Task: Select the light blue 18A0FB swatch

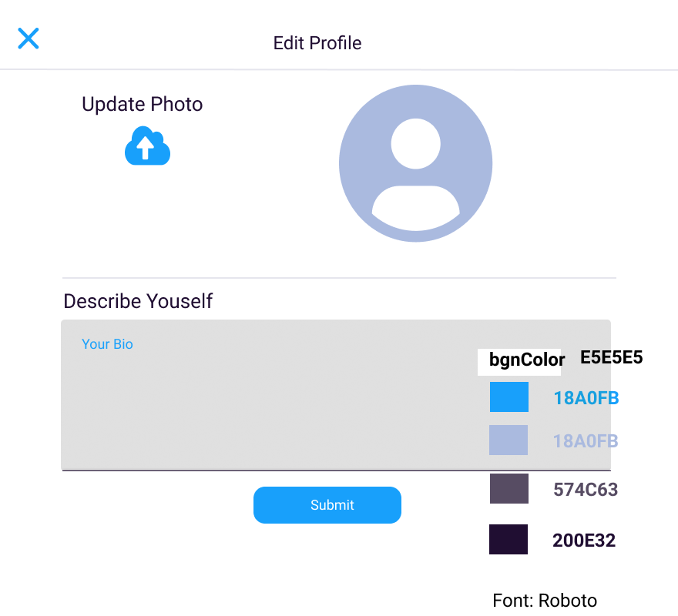Action: point(509,440)
